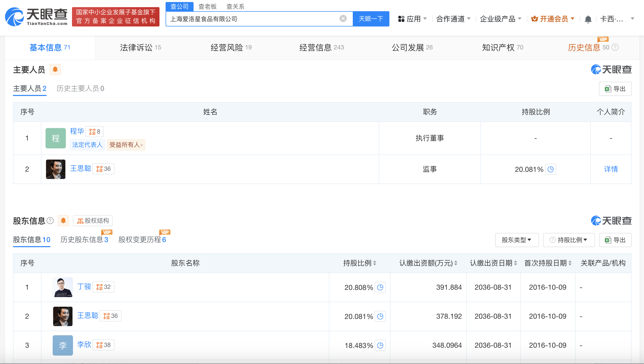
Task: Open the 知识产权 tab
Action: click(503, 47)
